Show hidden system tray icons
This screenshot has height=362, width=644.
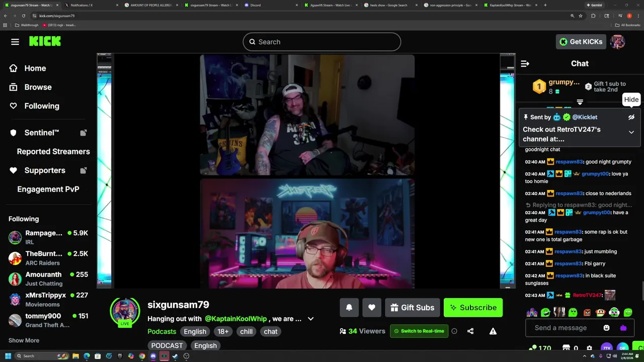click(x=584, y=356)
